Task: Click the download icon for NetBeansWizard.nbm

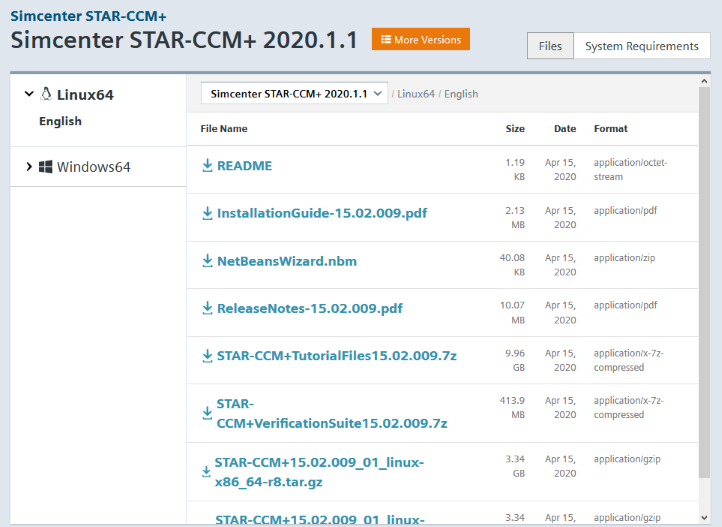Action: point(208,261)
